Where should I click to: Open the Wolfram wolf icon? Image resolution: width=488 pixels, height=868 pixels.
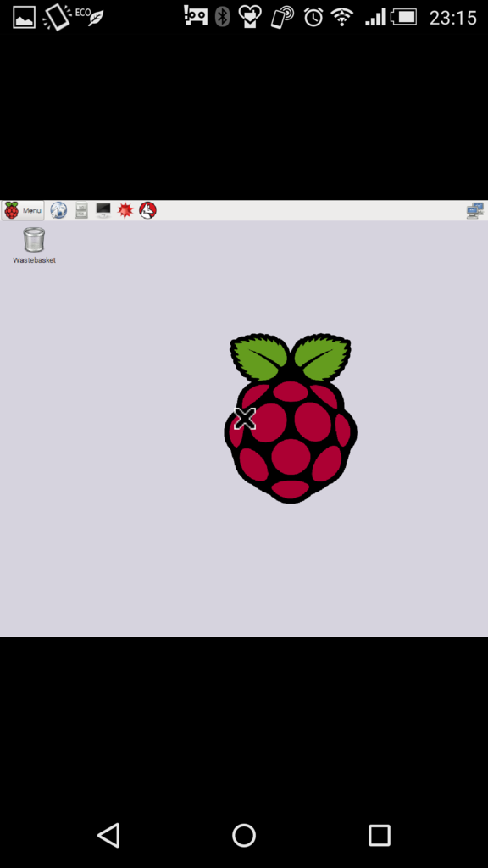(147, 210)
